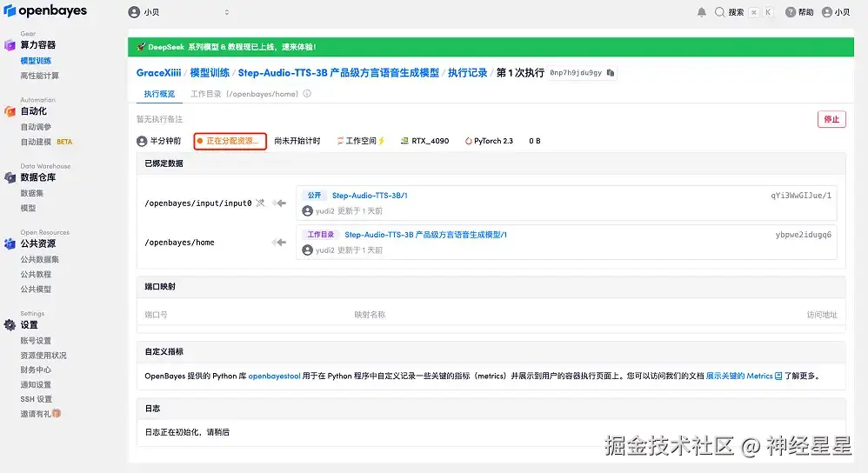Click the info icon beside 工作目录 tab
This screenshot has height=473, width=868.
click(307, 94)
